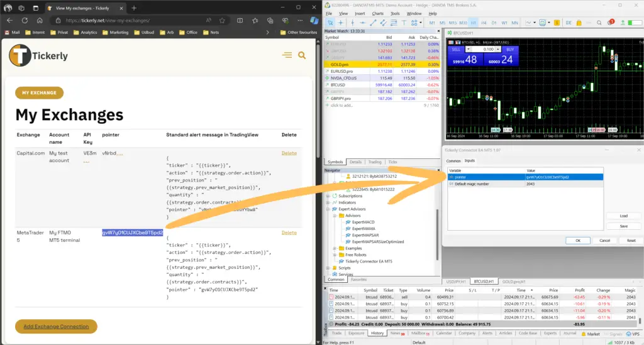Click the Tickerly site search magnifier icon
Image resolution: width=644 pixels, height=345 pixels.
pos(302,55)
